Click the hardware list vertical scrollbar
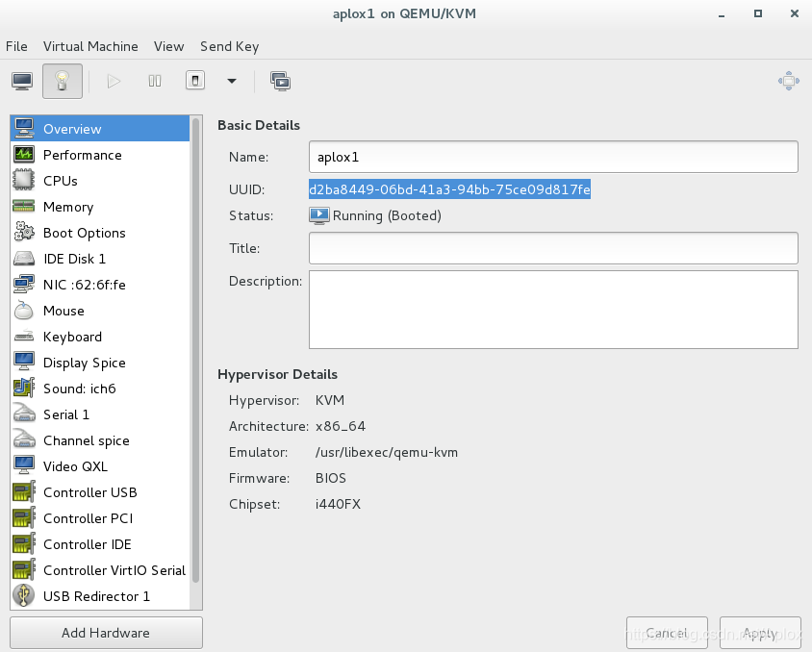Viewport: 812px width, 652px height. pyautogui.click(x=195, y=351)
